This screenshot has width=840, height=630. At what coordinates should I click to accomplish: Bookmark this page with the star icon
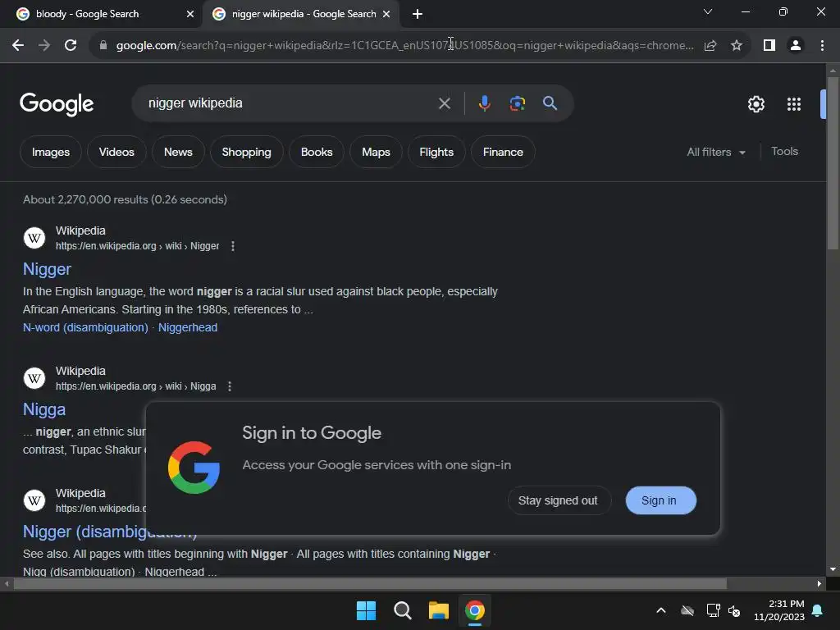coord(737,46)
